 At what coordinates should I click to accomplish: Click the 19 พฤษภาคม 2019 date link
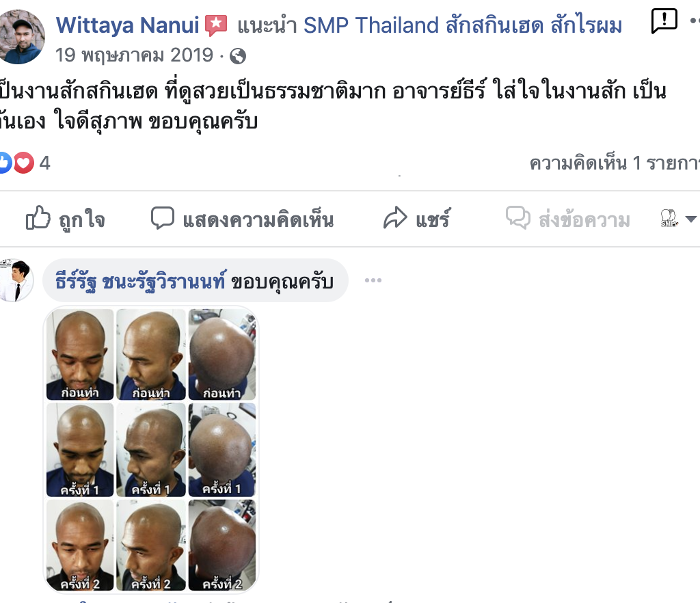point(134,55)
